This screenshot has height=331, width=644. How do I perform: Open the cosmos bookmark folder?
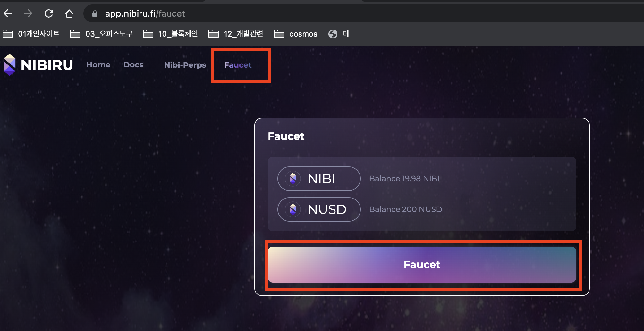point(295,34)
